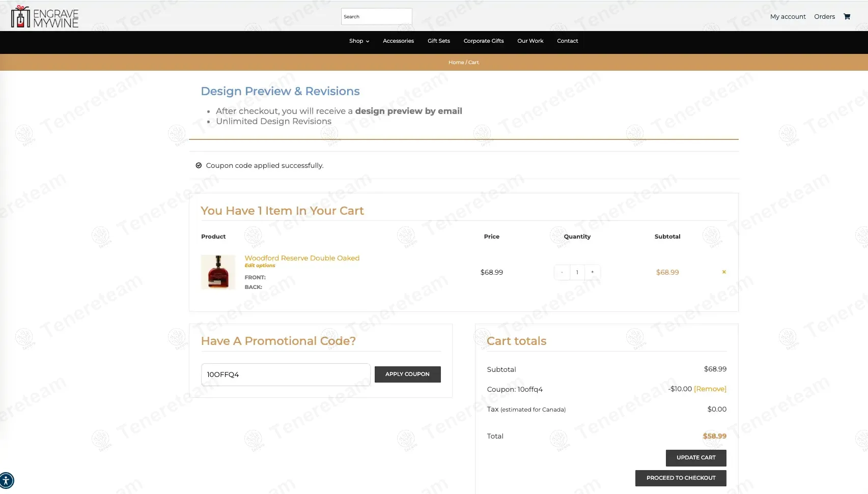Open My account link

click(788, 16)
